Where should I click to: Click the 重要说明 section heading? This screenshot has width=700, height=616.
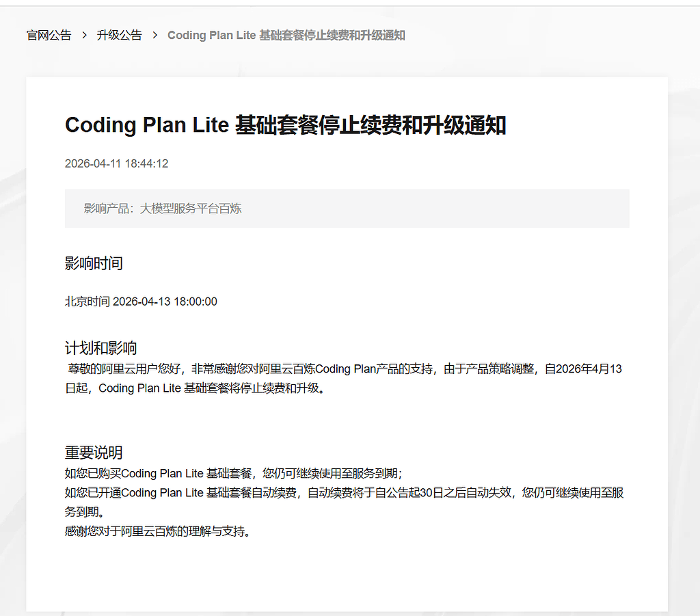[x=94, y=452]
